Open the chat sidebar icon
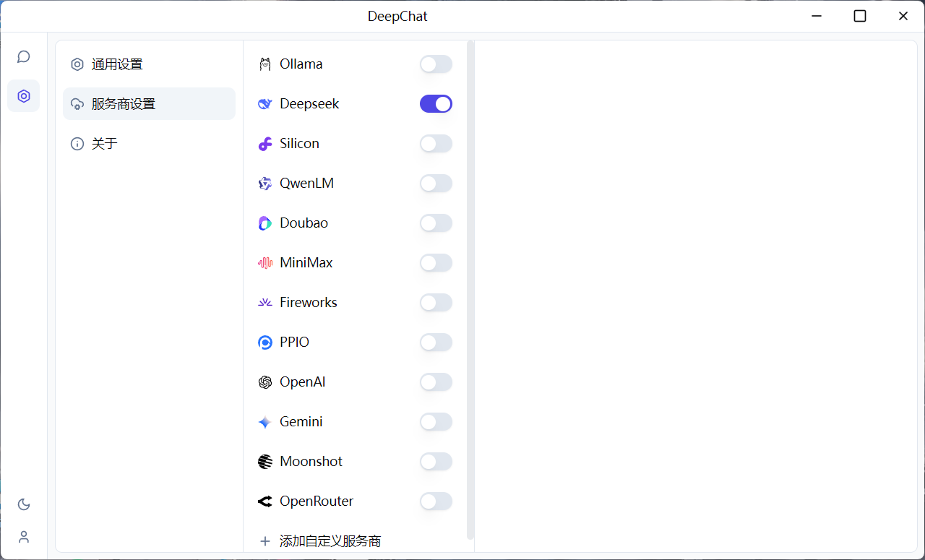Image resolution: width=925 pixels, height=560 pixels. 23,56
